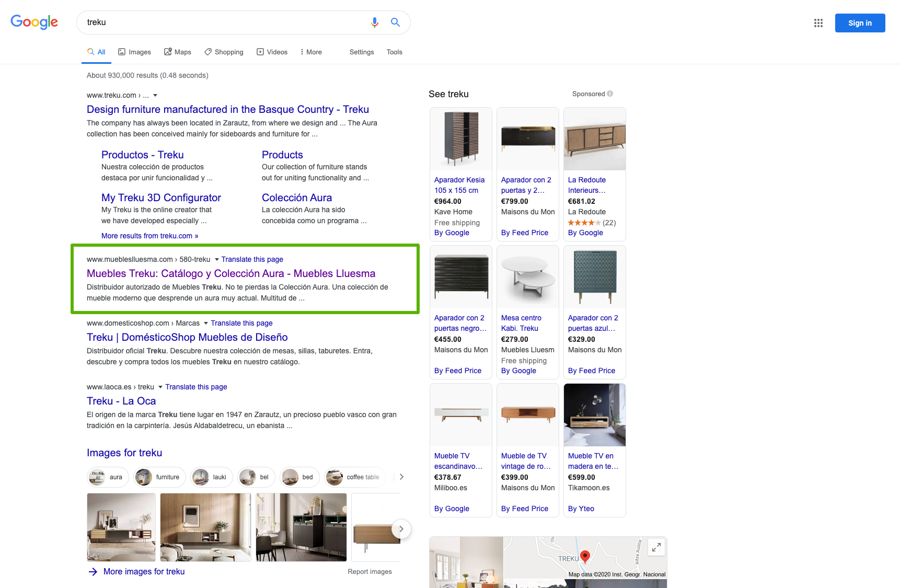Image resolution: width=900 pixels, height=588 pixels.
Task: Filter images by furniture chip
Action: tap(159, 477)
